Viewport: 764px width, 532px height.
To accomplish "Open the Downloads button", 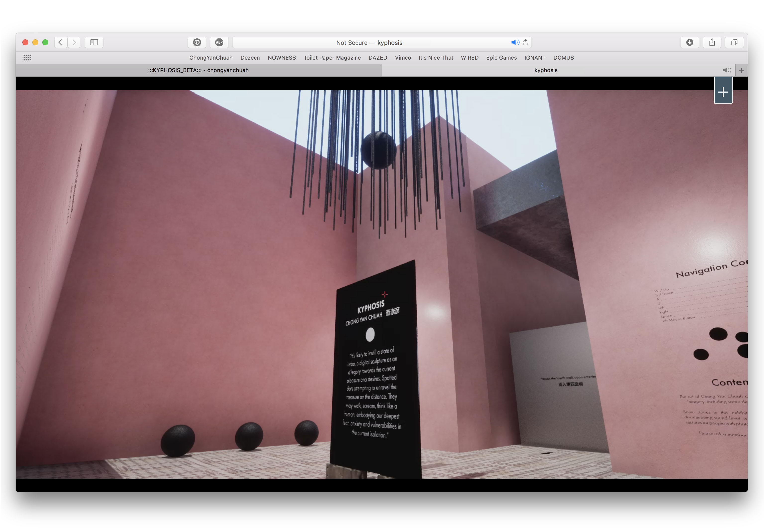I will [689, 42].
